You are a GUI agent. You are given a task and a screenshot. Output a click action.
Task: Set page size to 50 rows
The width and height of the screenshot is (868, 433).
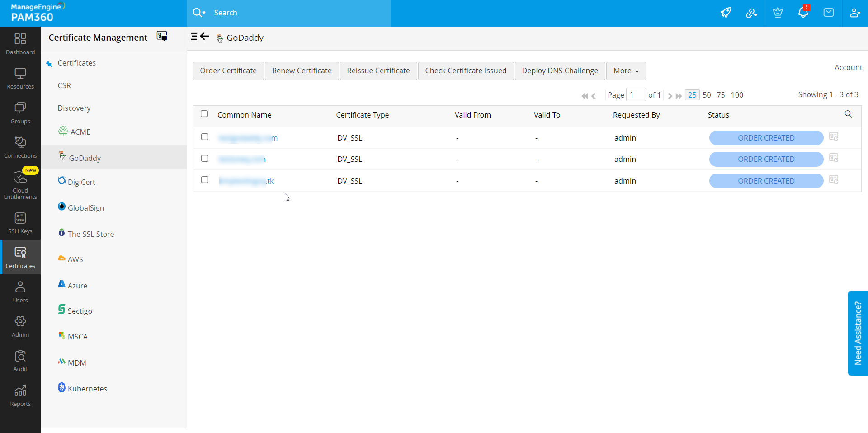(x=707, y=95)
